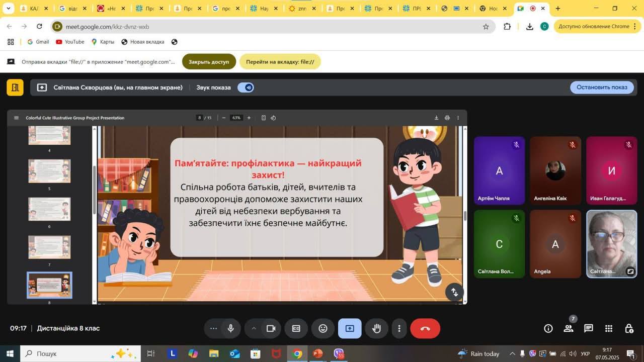Show hidden system tray icons
644x362 pixels.
[x=512, y=353]
